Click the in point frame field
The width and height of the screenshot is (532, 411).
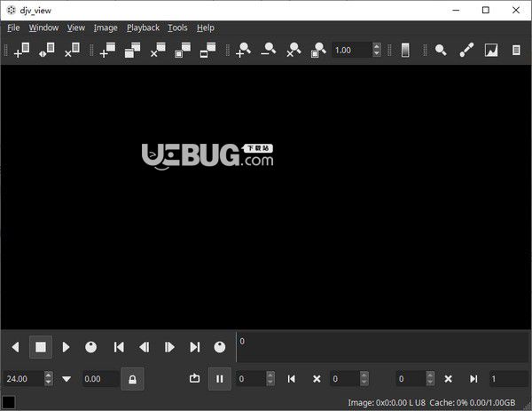click(x=345, y=379)
